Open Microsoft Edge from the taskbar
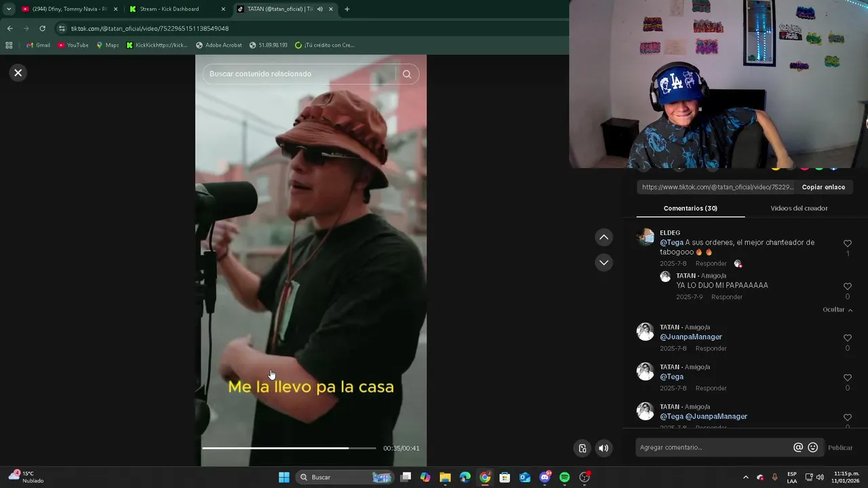Image resolution: width=868 pixels, height=488 pixels. (465, 477)
